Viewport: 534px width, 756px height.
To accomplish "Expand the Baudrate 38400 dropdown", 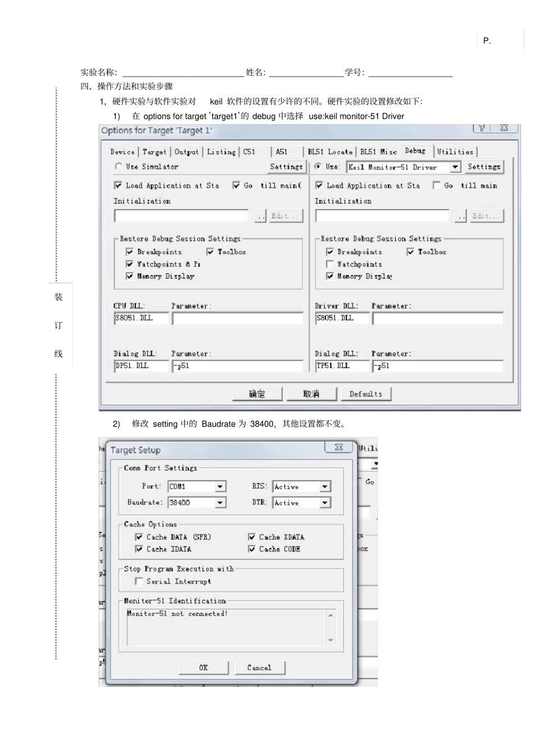I will point(220,503).
